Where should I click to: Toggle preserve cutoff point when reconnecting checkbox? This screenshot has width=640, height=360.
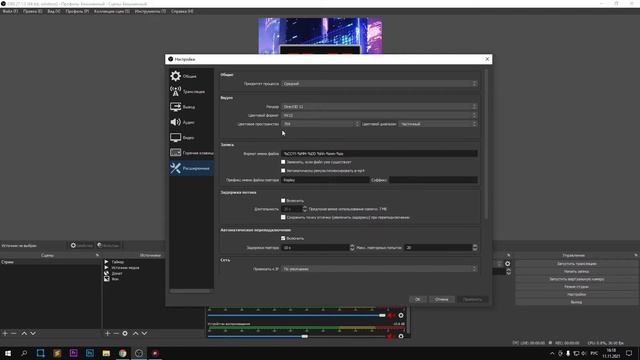[x=283, y=217]
